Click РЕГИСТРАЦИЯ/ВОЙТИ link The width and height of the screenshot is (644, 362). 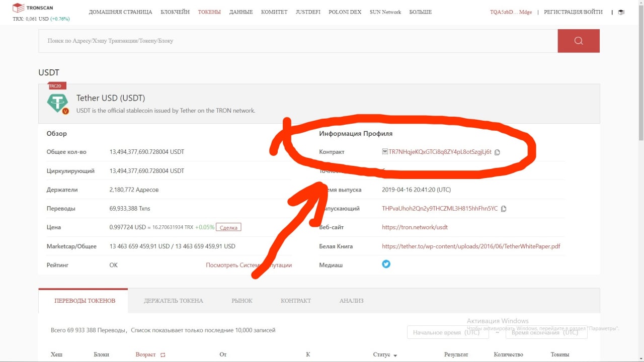[x=573, y=12]
